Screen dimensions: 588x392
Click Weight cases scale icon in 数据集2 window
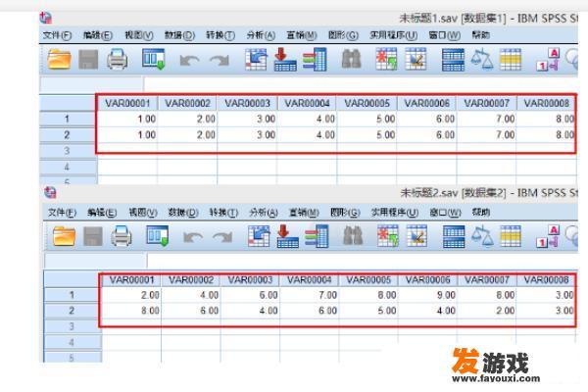click(482, 236)
